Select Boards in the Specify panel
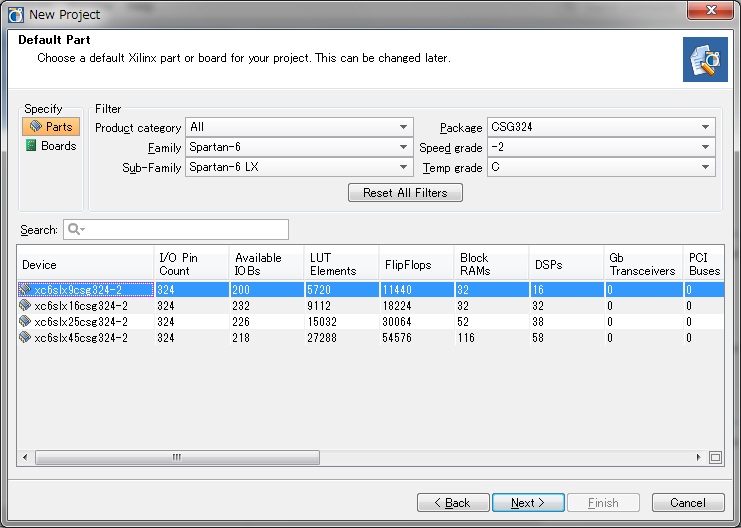The width and height of the screenshot is (741, 528). (x=51, y=146)
